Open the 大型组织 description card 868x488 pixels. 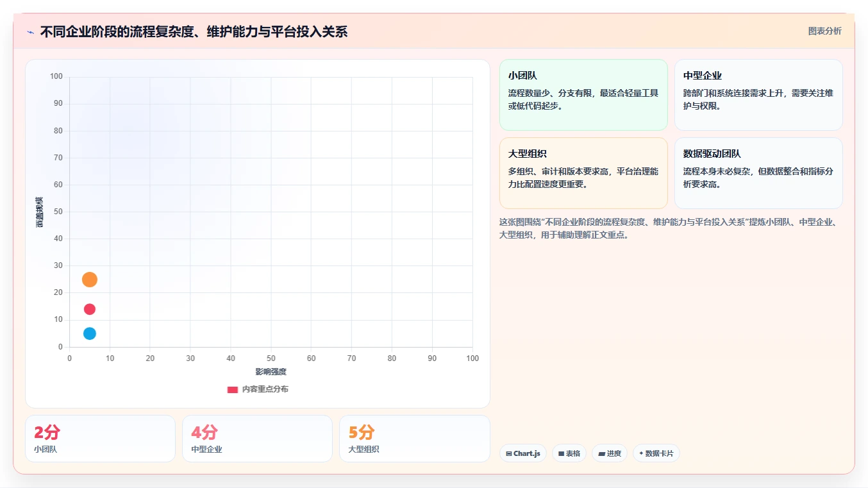pos(583,173)
